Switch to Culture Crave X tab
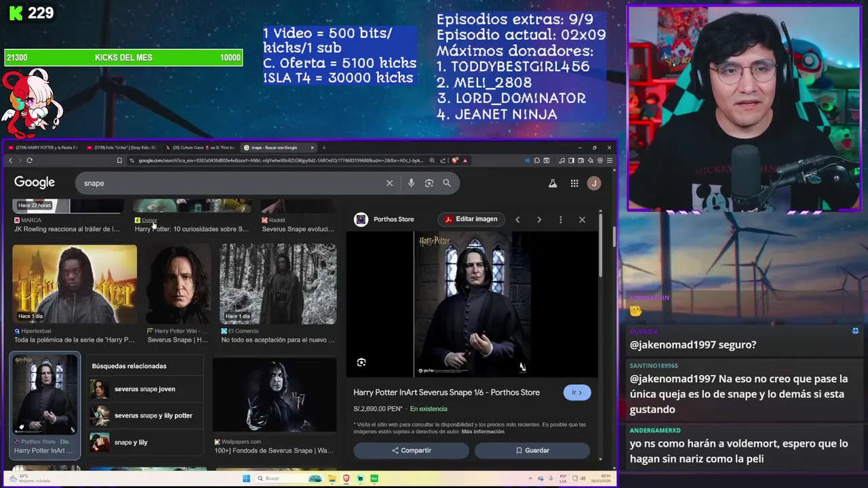This screenshot has height=488, width=868. click(x=201, y=147)
